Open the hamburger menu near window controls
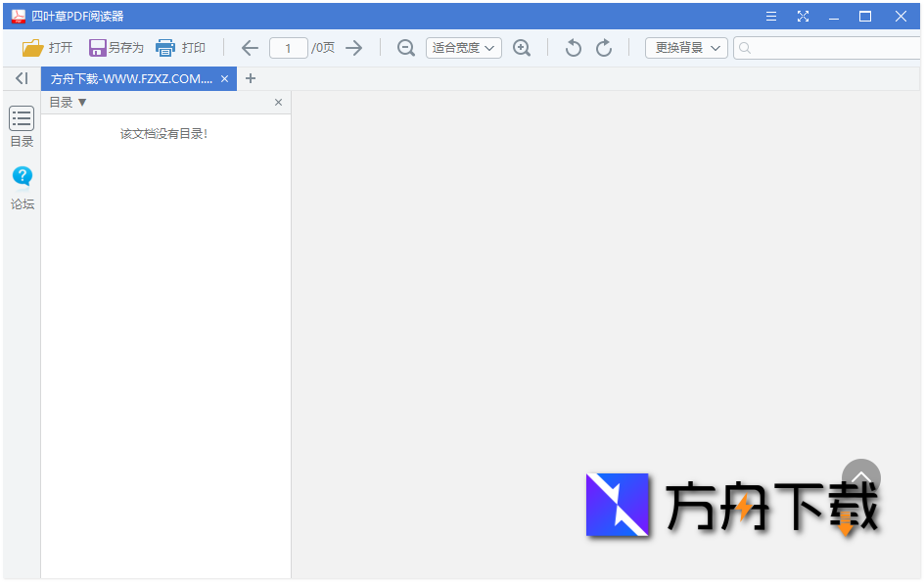 771,16
